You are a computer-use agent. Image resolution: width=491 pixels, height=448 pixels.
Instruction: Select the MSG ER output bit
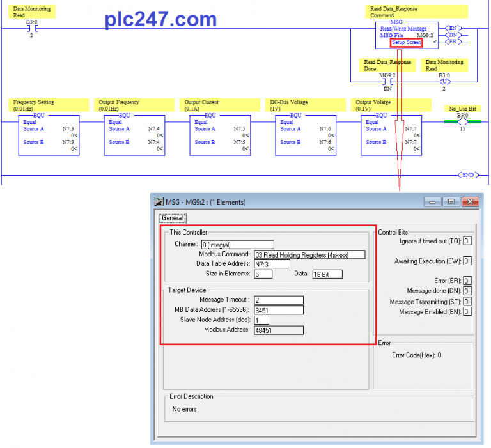click(453, 42)
